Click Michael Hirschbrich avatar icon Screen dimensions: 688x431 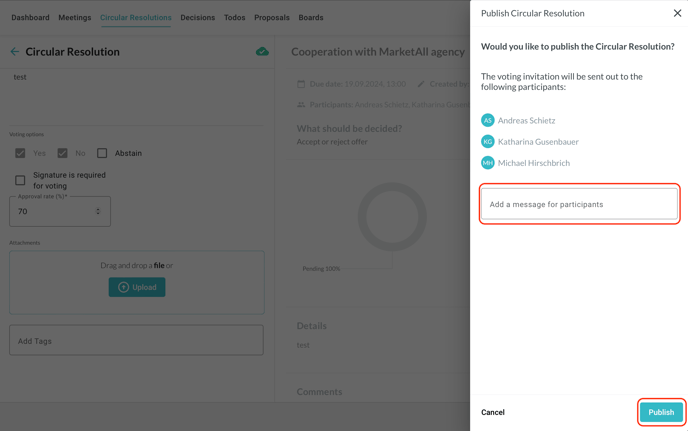488,163
